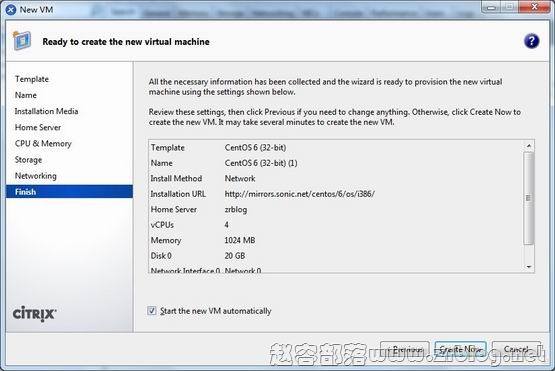Select the Name value CentOS 6 (32-bit) (1)

(x=261, y=163)
